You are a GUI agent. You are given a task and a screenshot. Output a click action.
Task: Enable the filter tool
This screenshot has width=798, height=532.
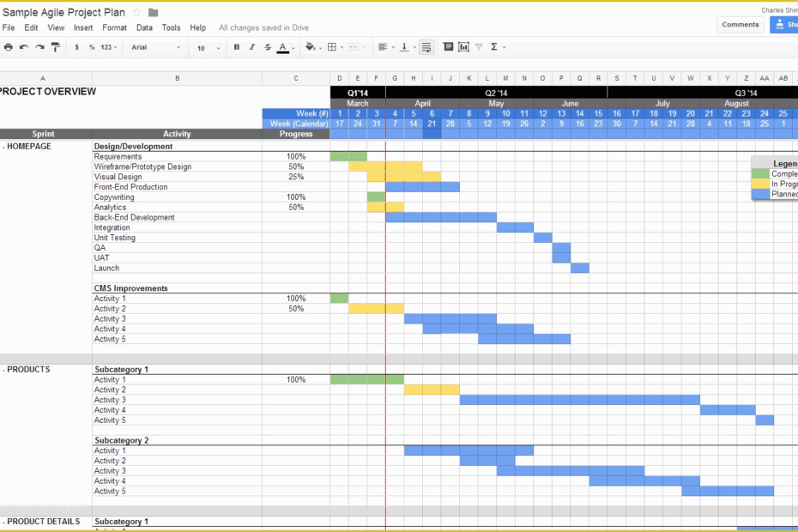481,47
